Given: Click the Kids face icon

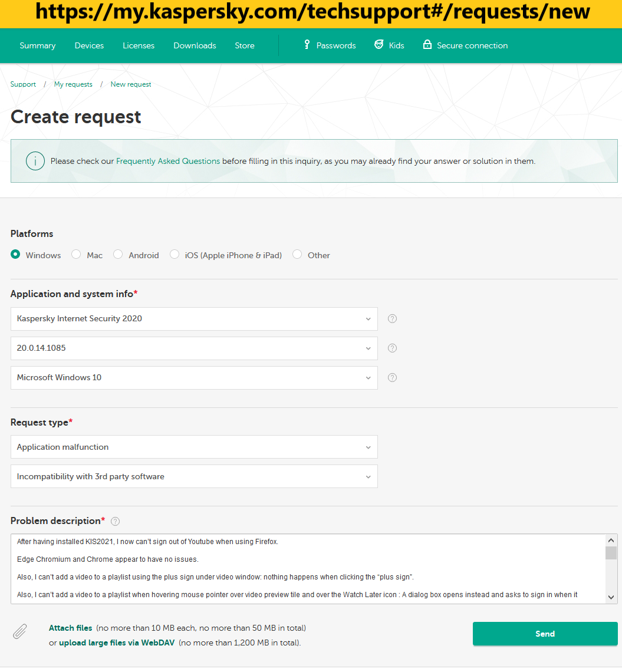Looking at the screenshot, I should (379, 45).
